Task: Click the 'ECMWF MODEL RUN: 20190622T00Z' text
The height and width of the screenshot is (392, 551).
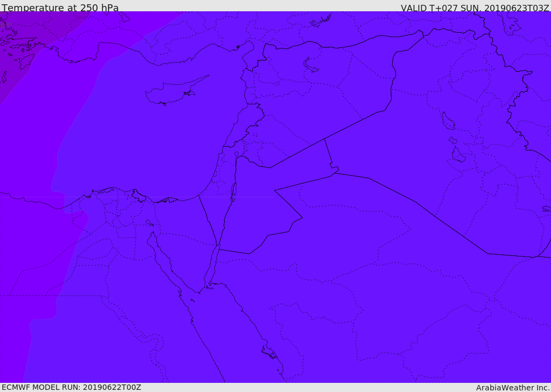Action: pyautogui.click(x=72, y=387)
